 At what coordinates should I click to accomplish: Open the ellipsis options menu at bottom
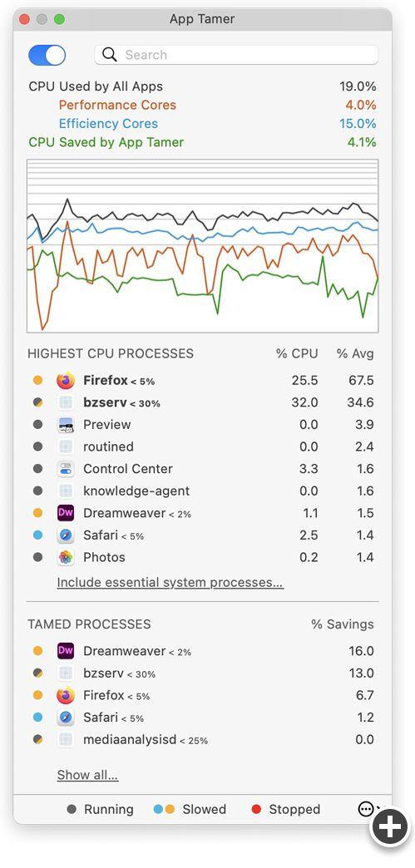366,809
